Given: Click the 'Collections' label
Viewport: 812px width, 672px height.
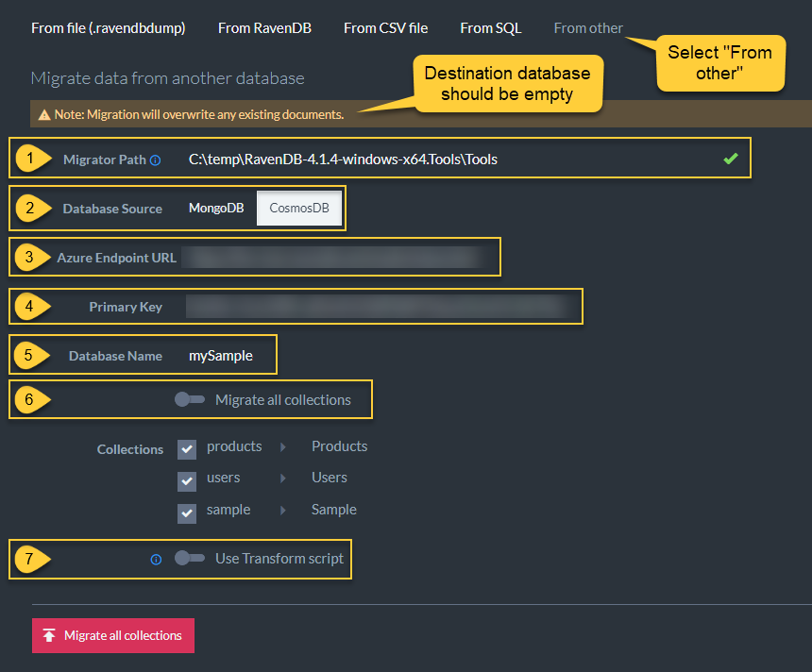Looking at the screenshot, I should pos(130,449).
